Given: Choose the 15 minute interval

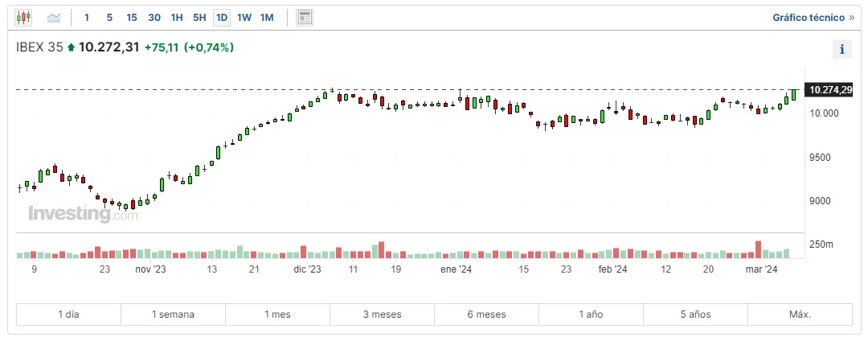Looking at the screenshot, I should point(132,17).
